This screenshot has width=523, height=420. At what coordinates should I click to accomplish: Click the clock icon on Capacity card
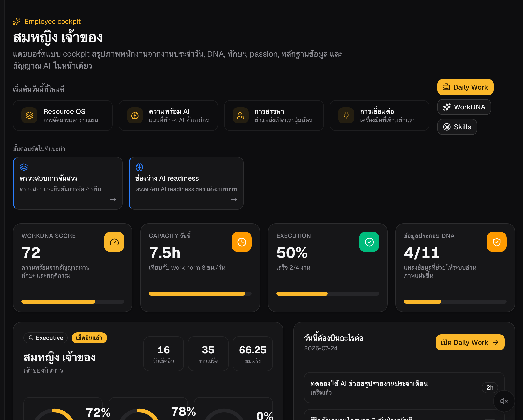tap(242, 242)
